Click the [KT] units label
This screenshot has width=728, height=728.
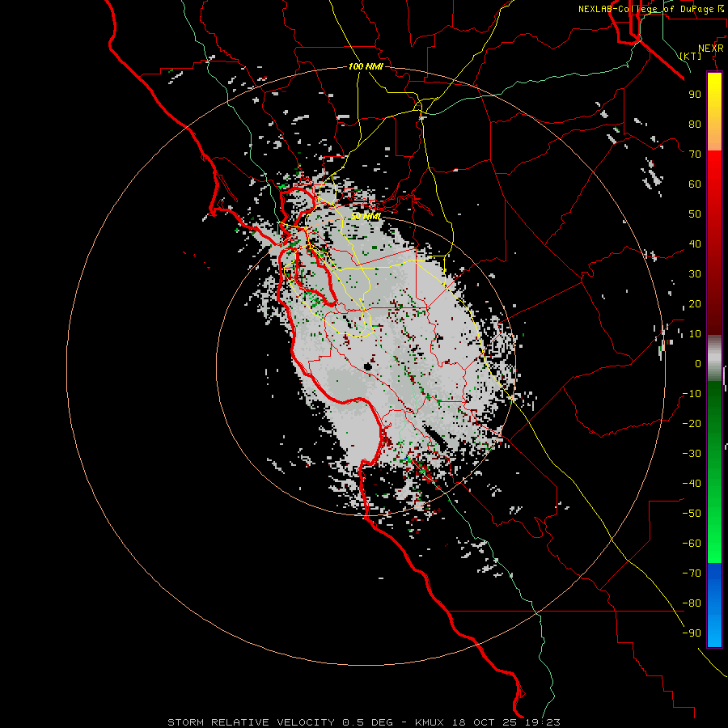[691, 56]
